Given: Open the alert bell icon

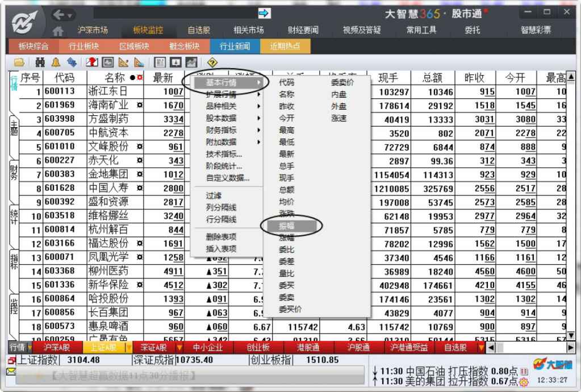Looking at the screenshot, I should coord(56,62).
